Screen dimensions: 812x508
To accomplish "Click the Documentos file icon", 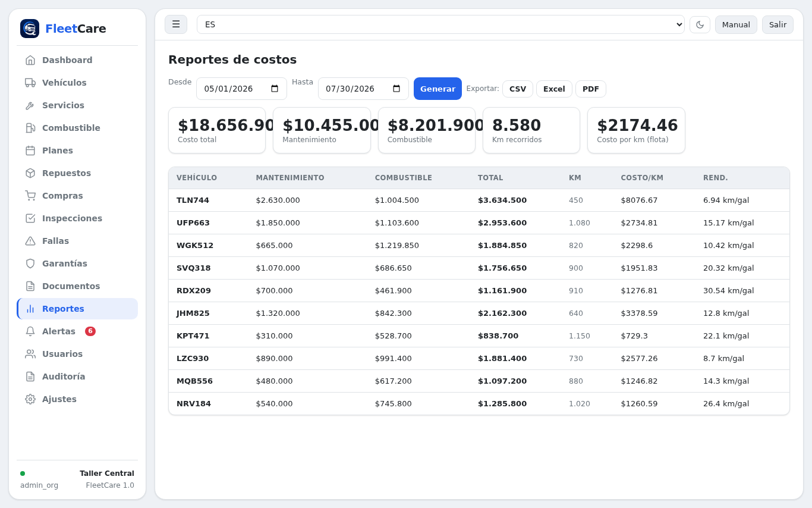I will (x=30, y=286).
